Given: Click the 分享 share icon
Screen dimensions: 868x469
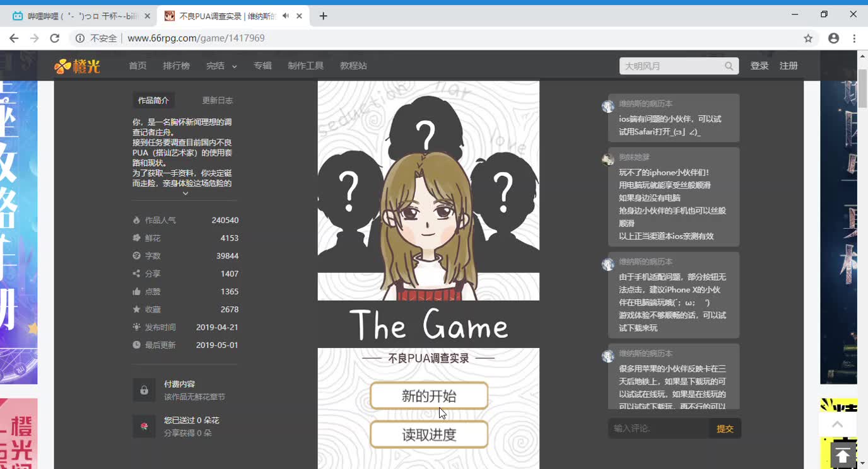Looking at the screenshot, I should click(136, 274).
